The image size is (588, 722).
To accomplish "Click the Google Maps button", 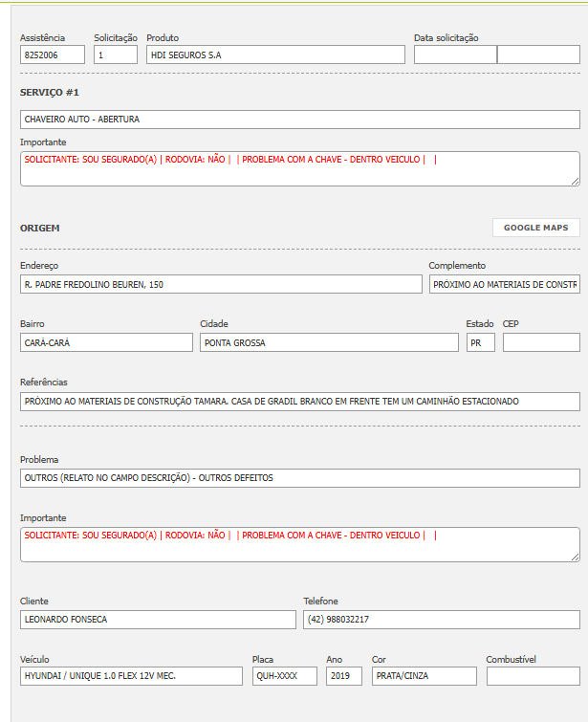I will (535, 228).
